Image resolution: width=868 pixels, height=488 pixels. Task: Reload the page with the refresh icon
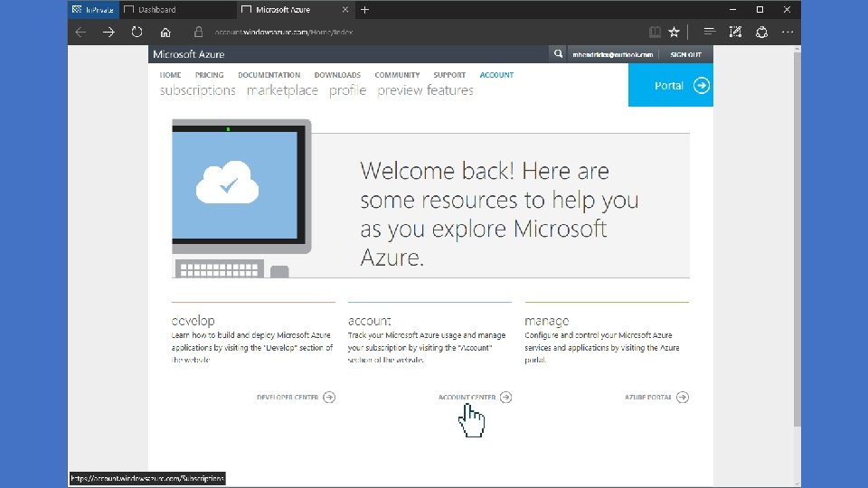(x=137, y=33)
